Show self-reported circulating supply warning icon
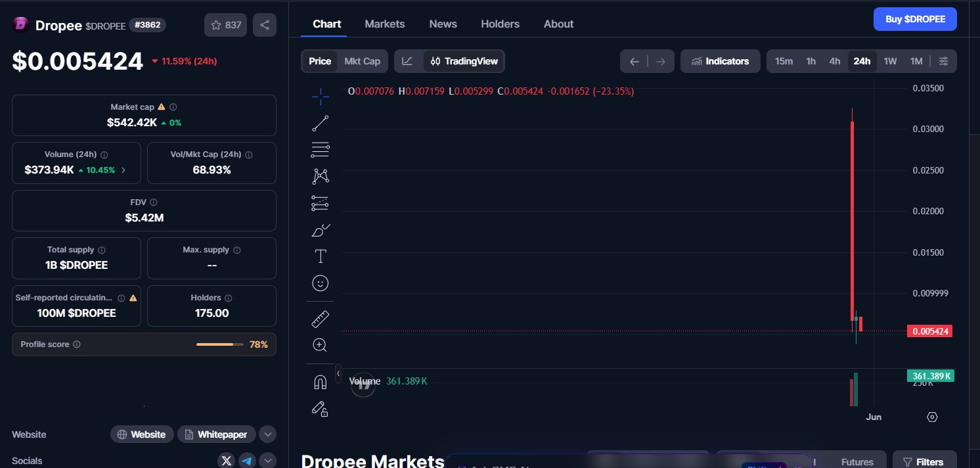The image size is (980, 468). click(133, 298)
